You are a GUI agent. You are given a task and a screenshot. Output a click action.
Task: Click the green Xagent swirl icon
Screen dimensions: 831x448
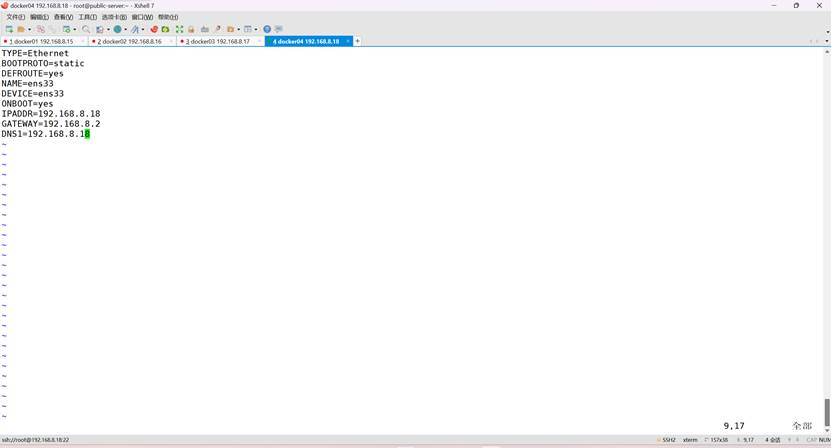[165, 29]
